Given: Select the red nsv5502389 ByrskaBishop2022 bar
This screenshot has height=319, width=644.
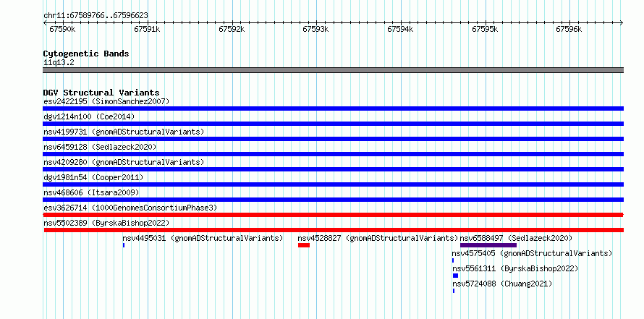Looking at the screenshot, I should click(334, 230).
